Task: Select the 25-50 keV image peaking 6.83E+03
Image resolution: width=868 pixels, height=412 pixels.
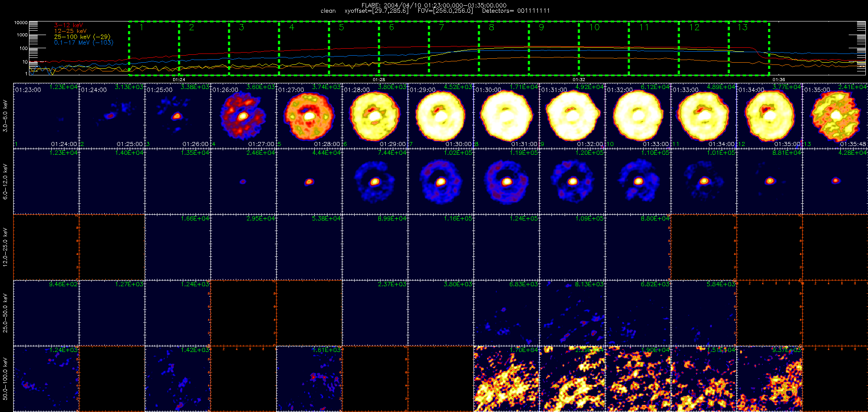Action: [506, 313]
